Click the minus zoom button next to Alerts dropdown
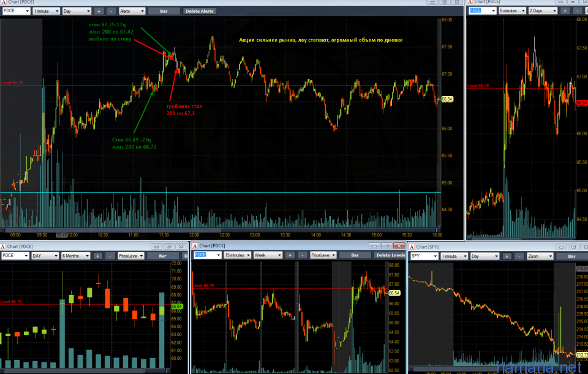 point(111,11)
